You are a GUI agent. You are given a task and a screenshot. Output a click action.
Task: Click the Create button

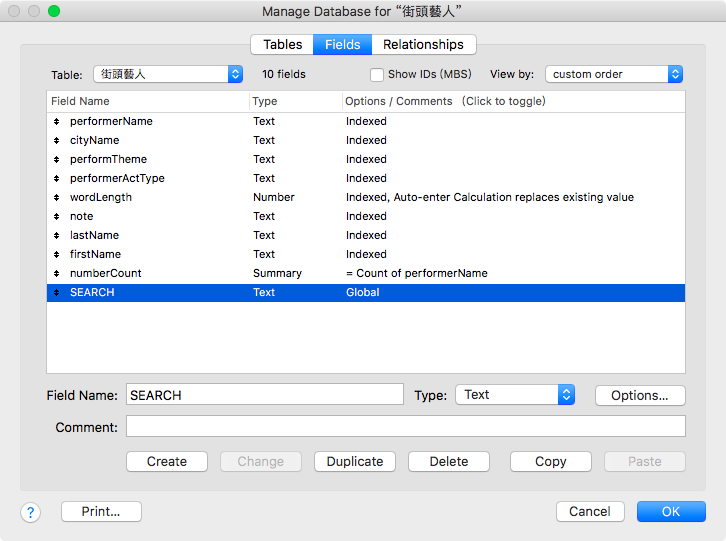click(167, 461)
